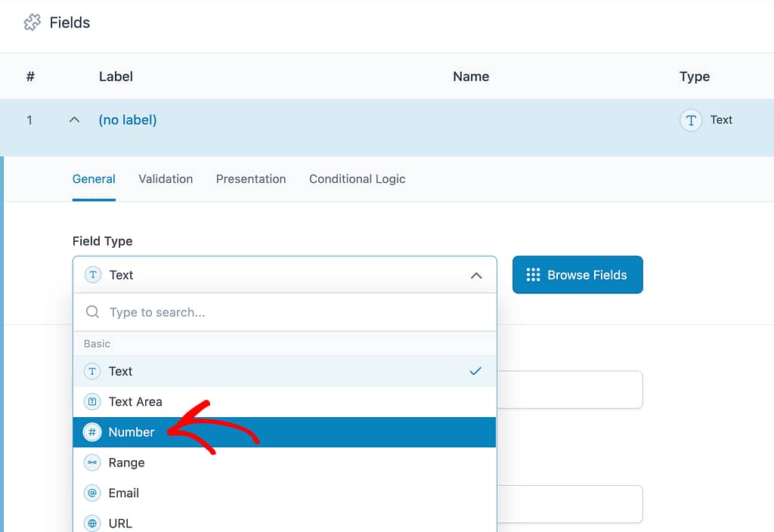Viewport: 774px width, 532px height.
Task: Click the Fields panel title
Action: tap(70, 23)
